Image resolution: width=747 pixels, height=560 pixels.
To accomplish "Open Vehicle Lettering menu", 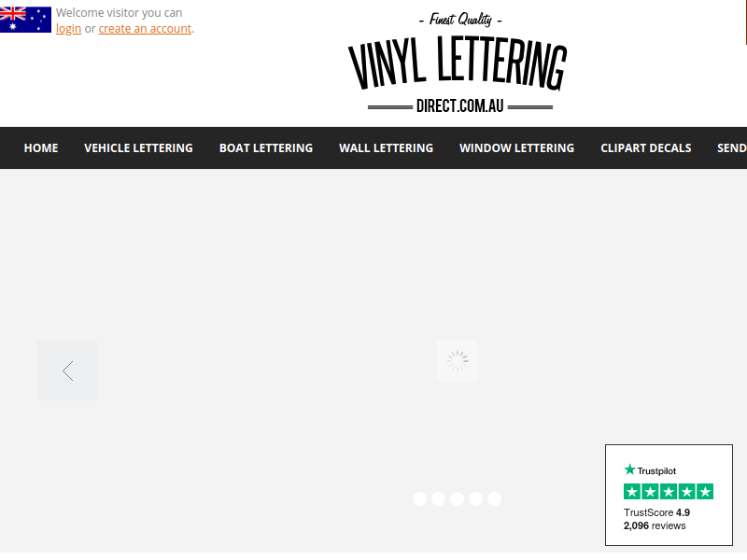I will pyautogui.click(x=138, y=148).
